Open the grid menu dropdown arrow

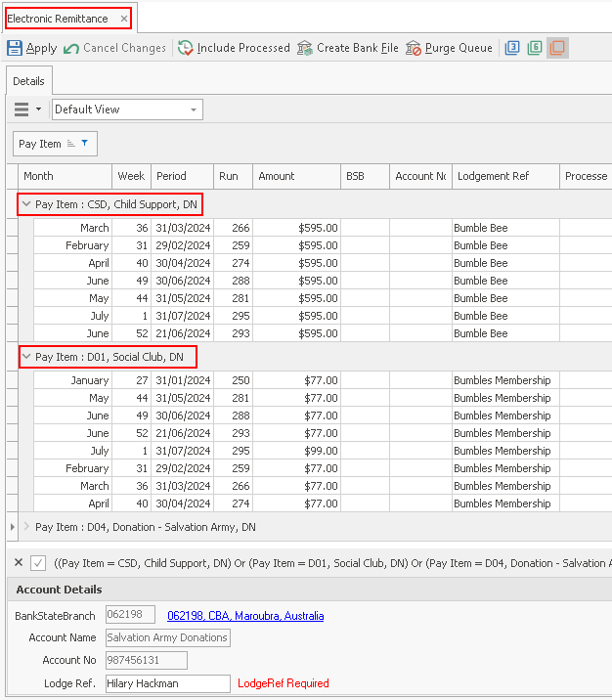tap(39, 109)
